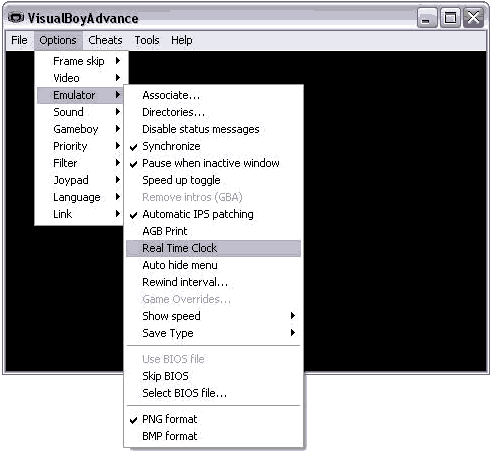Close the VisualBoyAdvance window
This screenshot has width=493, height=451.
474,18
